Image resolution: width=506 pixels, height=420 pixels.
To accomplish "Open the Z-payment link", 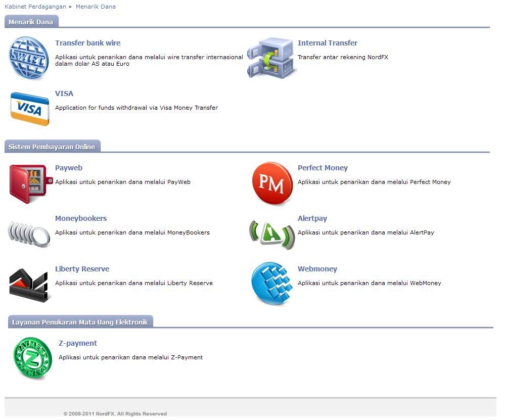I will (x=78, y=343).
